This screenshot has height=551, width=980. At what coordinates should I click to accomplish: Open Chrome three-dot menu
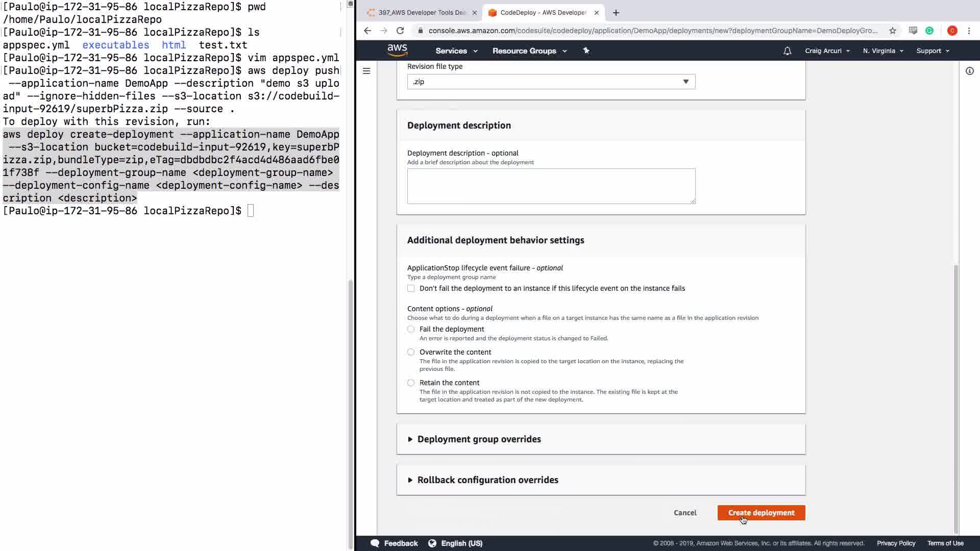(x=969, y=31)
